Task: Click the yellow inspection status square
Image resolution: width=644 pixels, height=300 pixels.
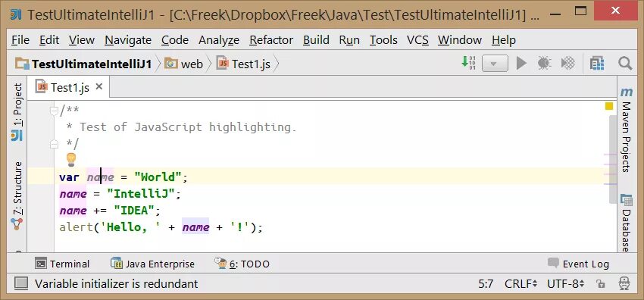Action: pos(609,106)
